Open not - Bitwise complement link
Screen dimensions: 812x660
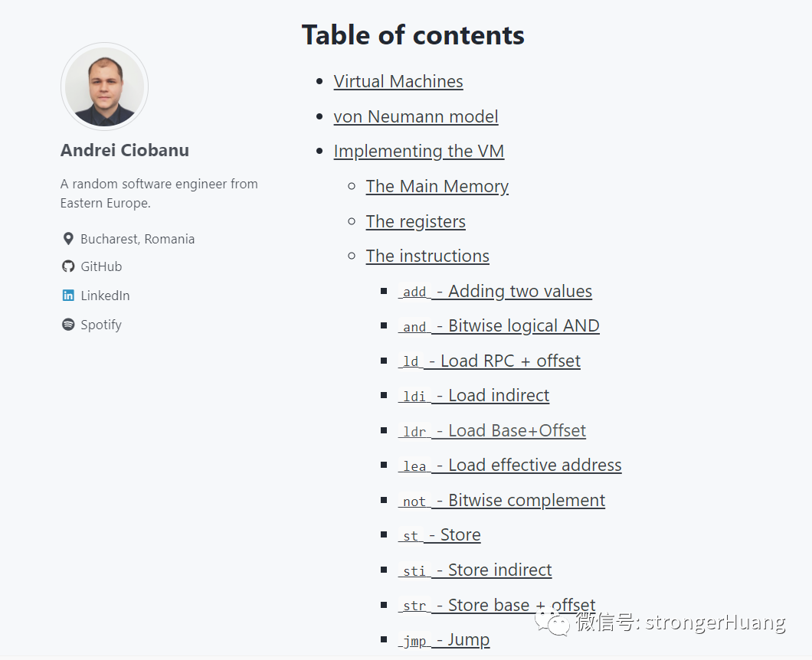501,500
